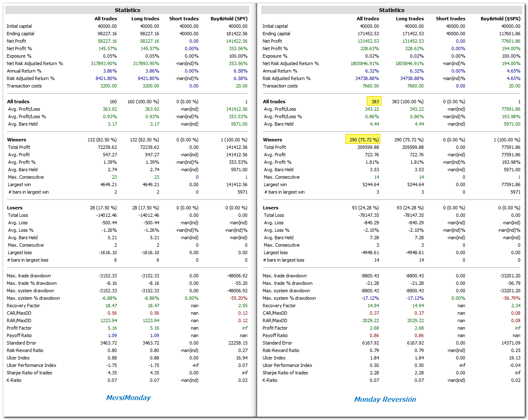Click the K-Ratio row label in MersiMonday panel

click(x=14, y=380)
